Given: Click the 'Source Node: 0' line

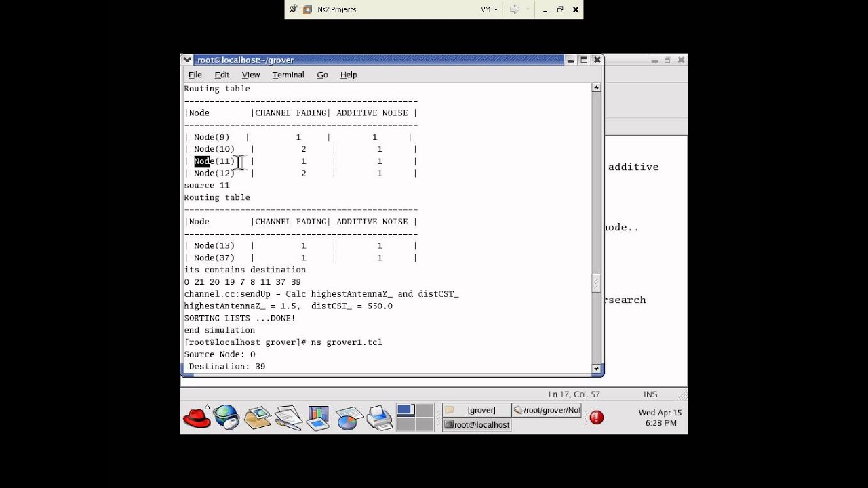Looking at the screenshot, I should 220,354.
